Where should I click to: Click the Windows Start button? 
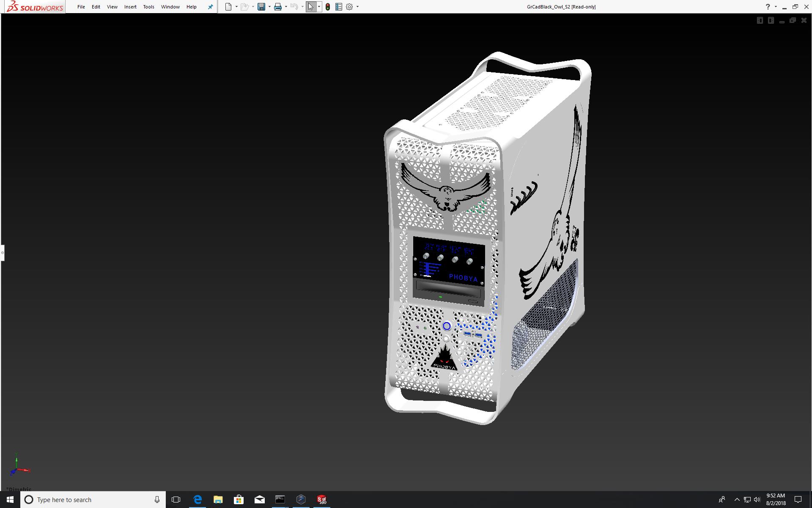tap(10, 500)
